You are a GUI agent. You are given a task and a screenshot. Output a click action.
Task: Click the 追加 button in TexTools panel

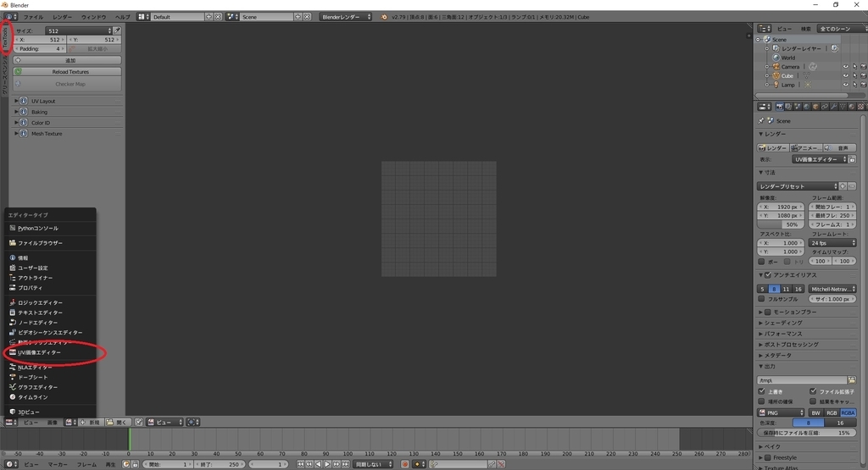click(67, 60)
